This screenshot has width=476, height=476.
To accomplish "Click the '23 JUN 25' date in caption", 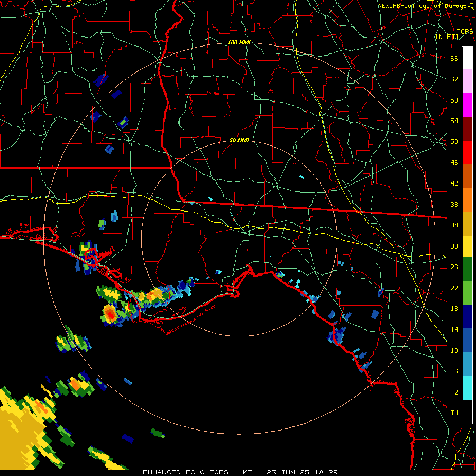I will coord(288,472).
